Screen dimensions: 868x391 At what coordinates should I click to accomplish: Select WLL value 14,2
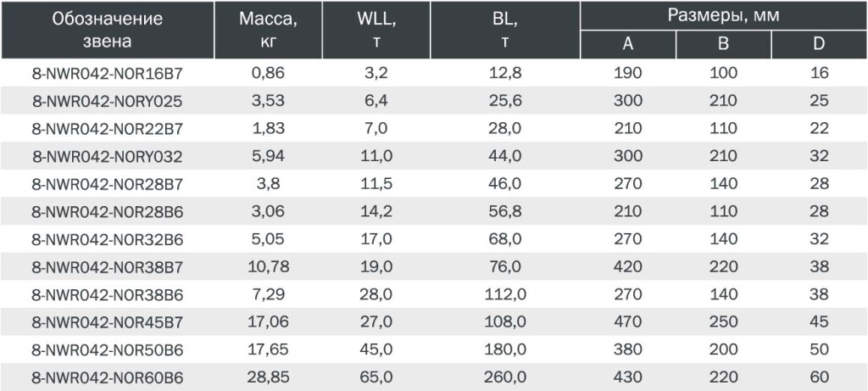(x=376, y=211)
